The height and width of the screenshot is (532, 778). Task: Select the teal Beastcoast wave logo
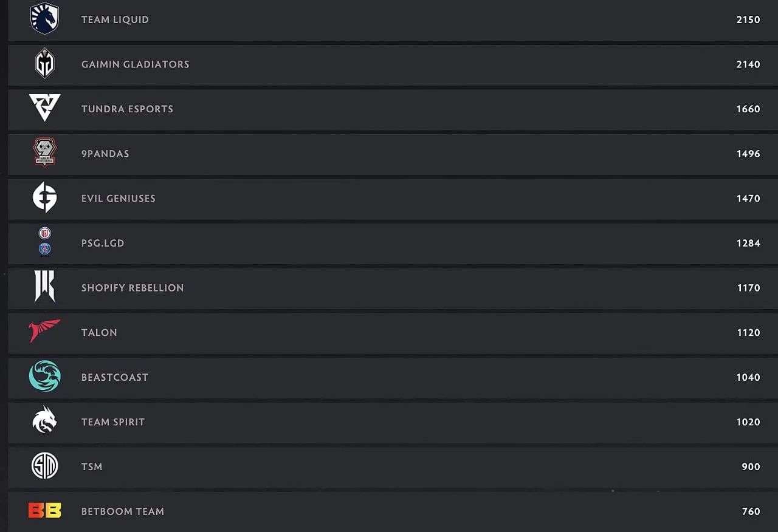pos(44,376)
